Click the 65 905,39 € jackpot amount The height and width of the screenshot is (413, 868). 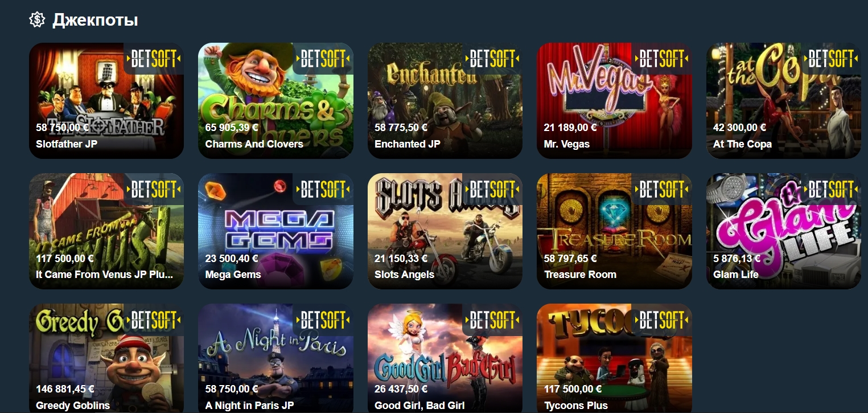232,128
